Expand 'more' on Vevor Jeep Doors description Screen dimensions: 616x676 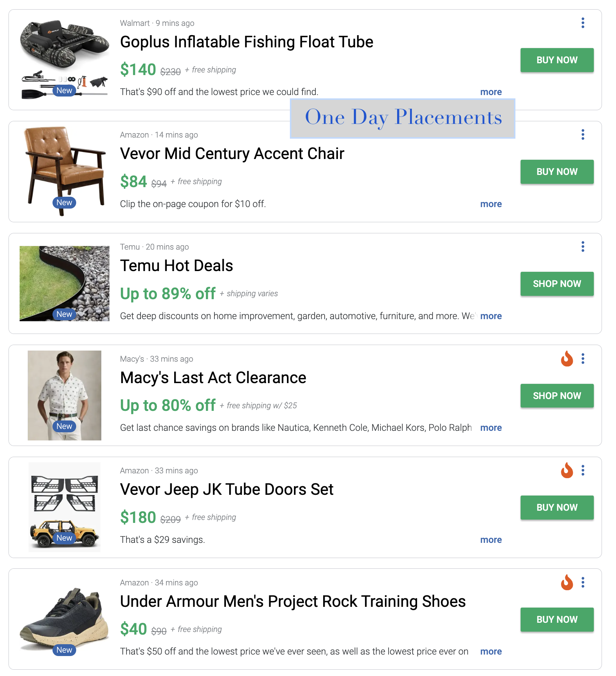click(x=491, y=540)
